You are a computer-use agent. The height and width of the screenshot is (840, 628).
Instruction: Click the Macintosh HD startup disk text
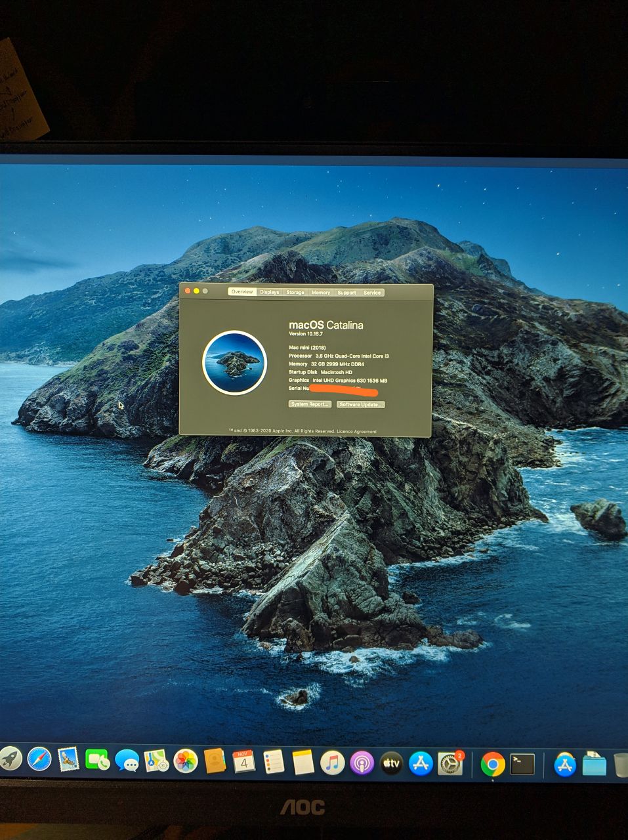337,372
